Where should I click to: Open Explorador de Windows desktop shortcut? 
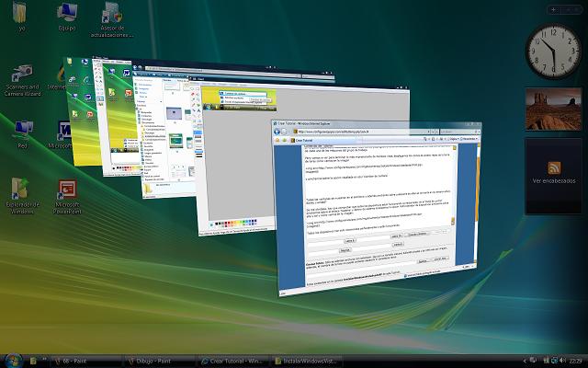[x=22, y=195]
